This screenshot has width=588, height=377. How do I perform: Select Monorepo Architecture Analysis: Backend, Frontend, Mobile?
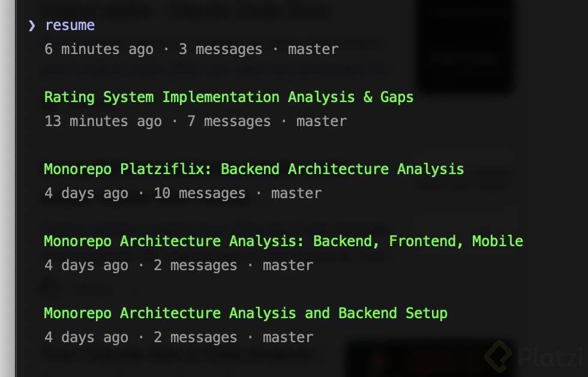(283, 241)
